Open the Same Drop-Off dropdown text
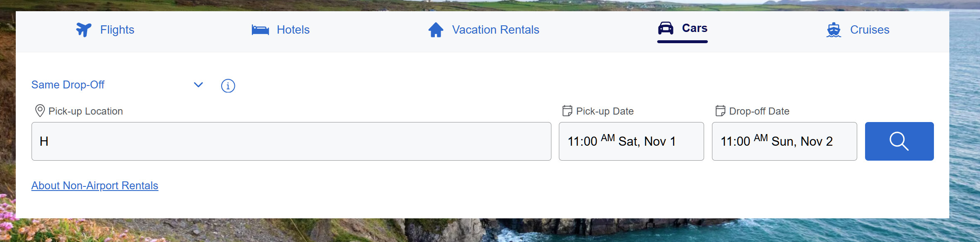Viewport: 980px width, 242px height. (68, 85)
